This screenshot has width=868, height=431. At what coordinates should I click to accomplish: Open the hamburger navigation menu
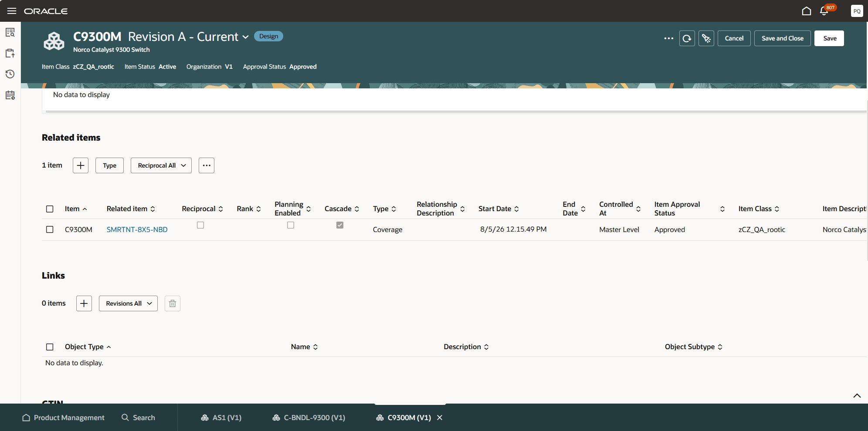[12, 11]
